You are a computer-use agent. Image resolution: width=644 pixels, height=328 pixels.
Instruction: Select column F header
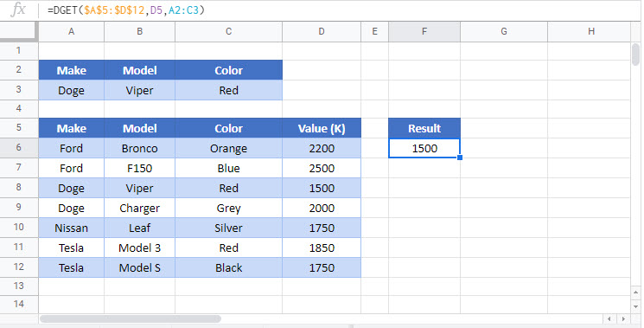point(424,32)
